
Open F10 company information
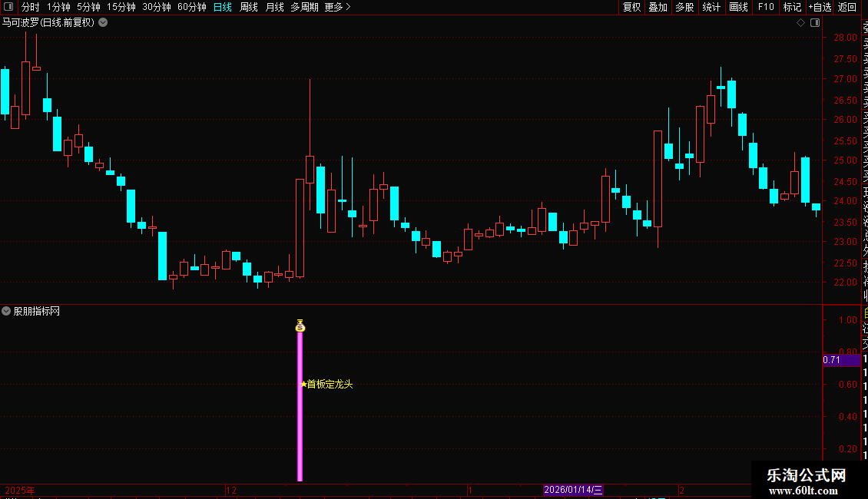(766, 7)
